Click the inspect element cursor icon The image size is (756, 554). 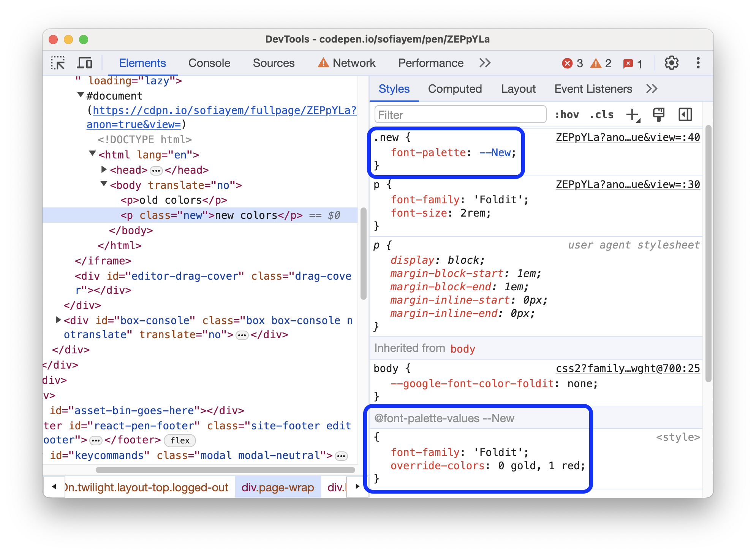point(59,63)
